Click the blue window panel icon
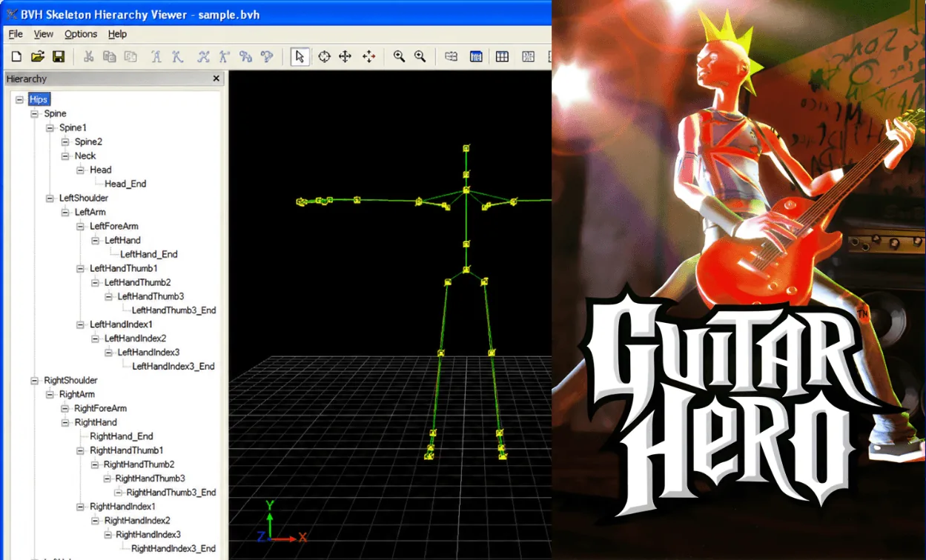 pyautogui.click(x=476, y=56)
